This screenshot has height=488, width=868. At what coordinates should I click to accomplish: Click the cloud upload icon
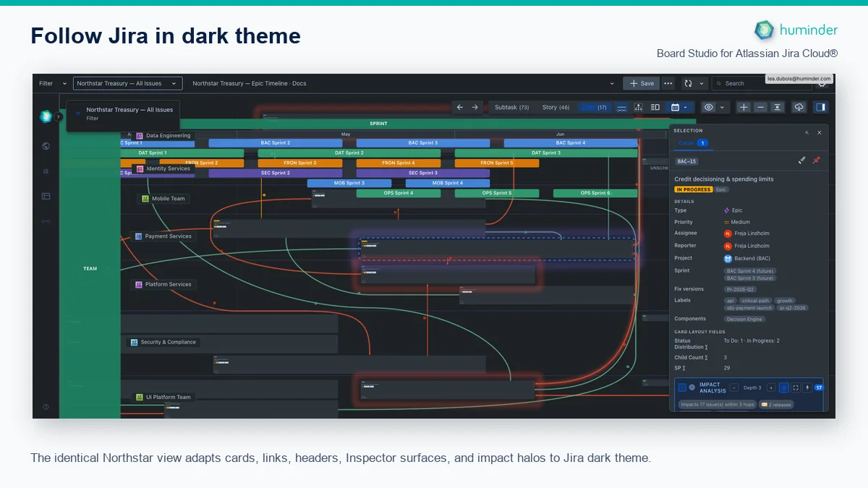tap(799, 107)
